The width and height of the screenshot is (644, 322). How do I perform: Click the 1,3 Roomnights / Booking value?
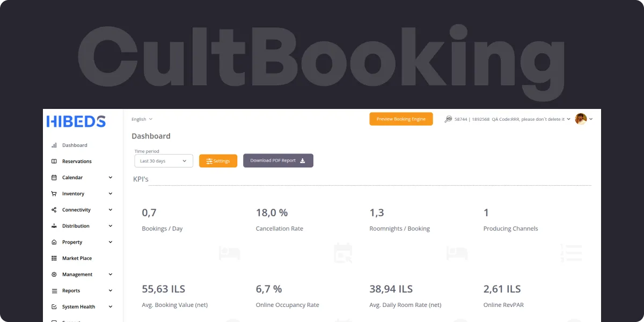tap(377, 213)
